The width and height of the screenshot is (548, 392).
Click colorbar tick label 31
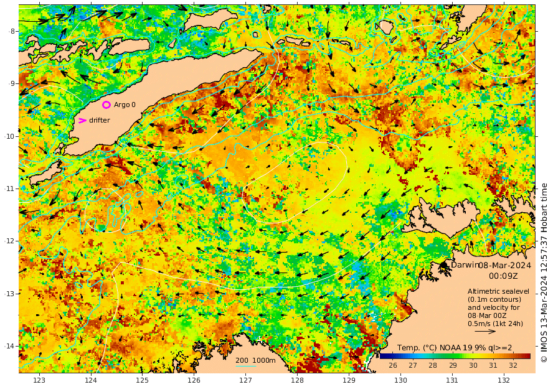pyautogui.click(x=493, y=365)
